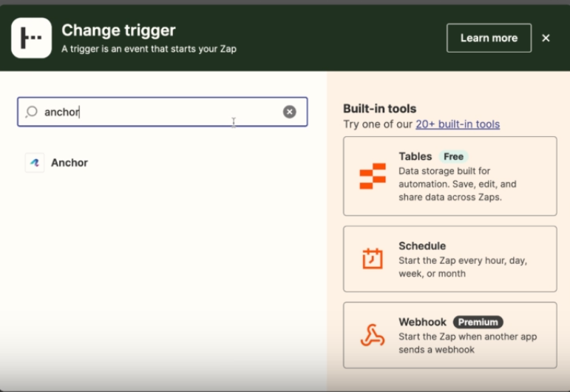Select the Schedule built-in tool card
The image size is (570, 392).
[450, 259]
